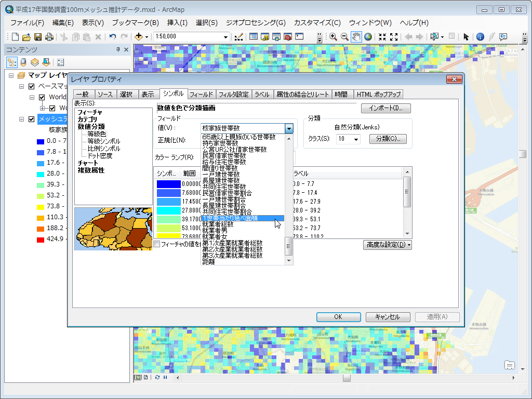Click the field list scrollbar thumb

tap(289, 246)
